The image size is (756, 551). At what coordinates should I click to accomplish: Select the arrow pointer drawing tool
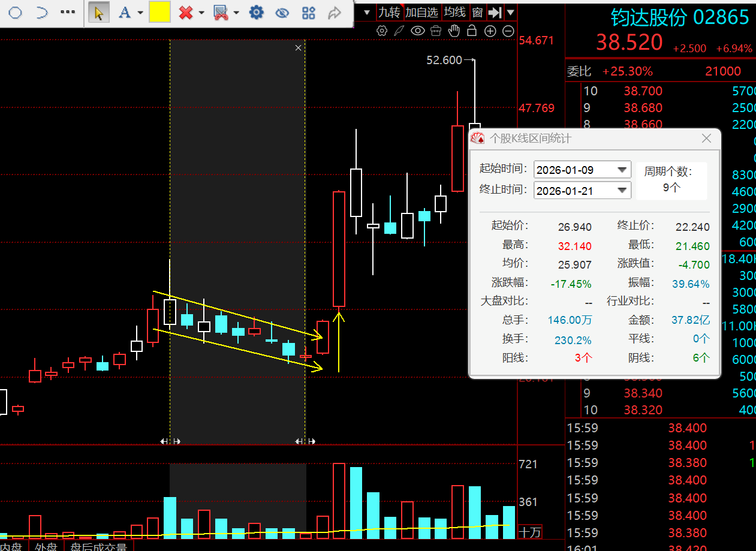[x=98, y=13]
